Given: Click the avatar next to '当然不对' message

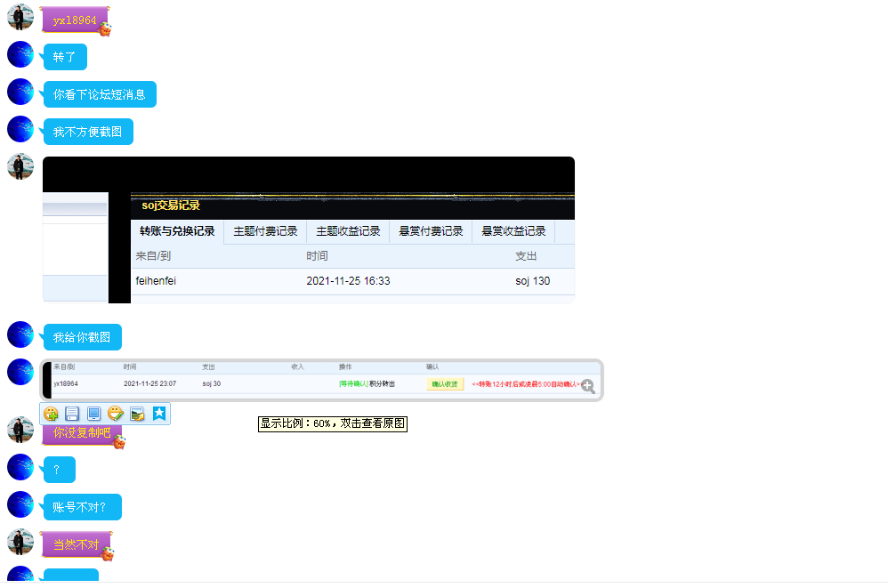Looking at the screenshot, I should pos(20,543).
